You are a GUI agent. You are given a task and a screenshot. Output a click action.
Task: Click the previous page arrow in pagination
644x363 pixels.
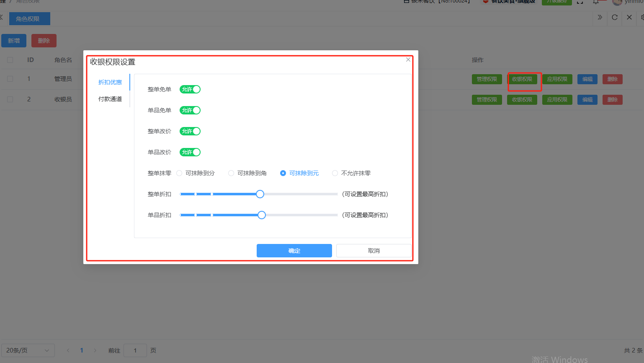[68, 350]
